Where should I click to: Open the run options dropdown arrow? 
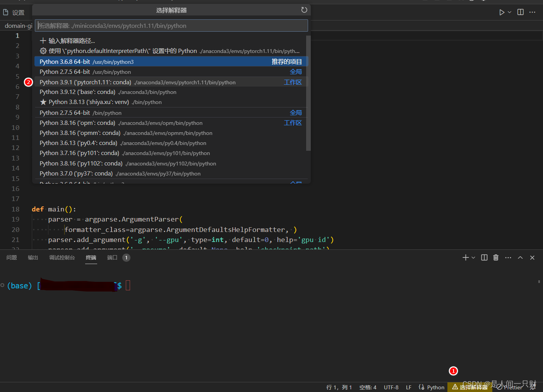point(509,12)
